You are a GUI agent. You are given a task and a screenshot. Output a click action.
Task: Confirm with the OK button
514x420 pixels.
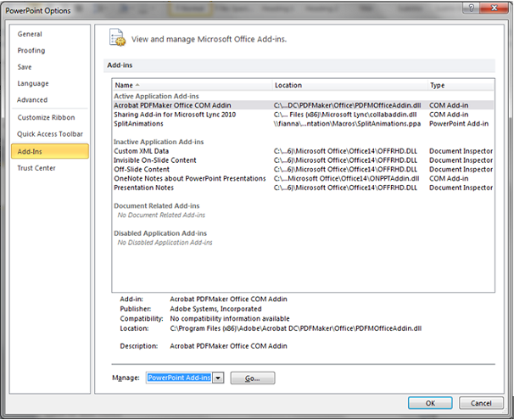(430, 403)
